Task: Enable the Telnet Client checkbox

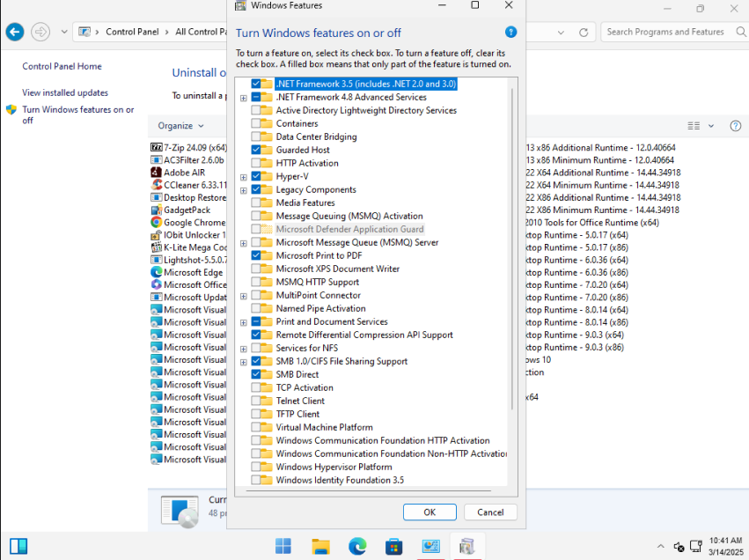Action: pos(256,401)
